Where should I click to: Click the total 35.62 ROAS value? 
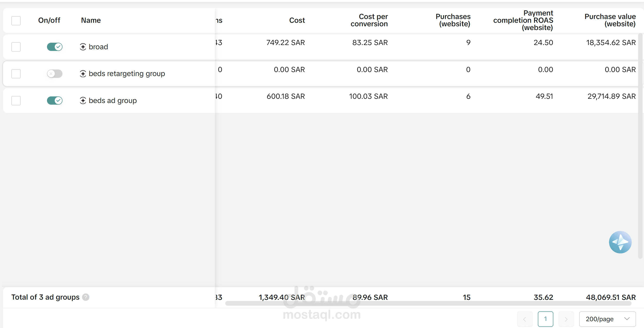tap(543, 297)
